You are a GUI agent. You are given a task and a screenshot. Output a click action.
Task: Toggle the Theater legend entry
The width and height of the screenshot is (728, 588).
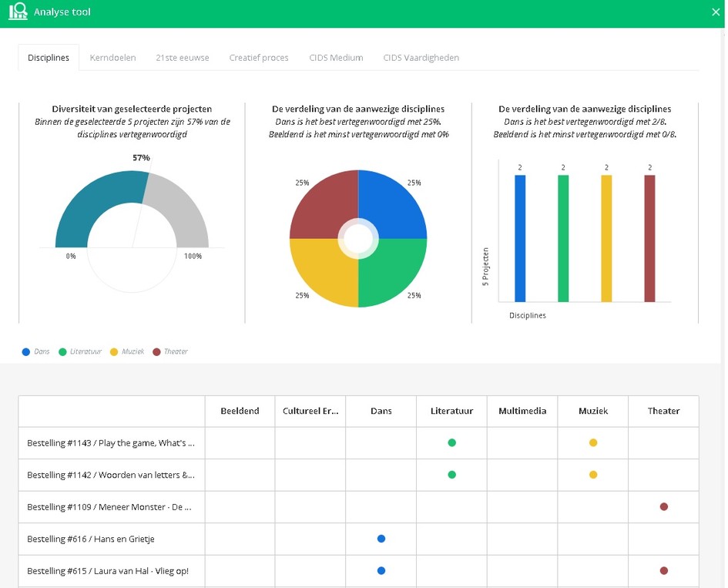coord(170,351)
